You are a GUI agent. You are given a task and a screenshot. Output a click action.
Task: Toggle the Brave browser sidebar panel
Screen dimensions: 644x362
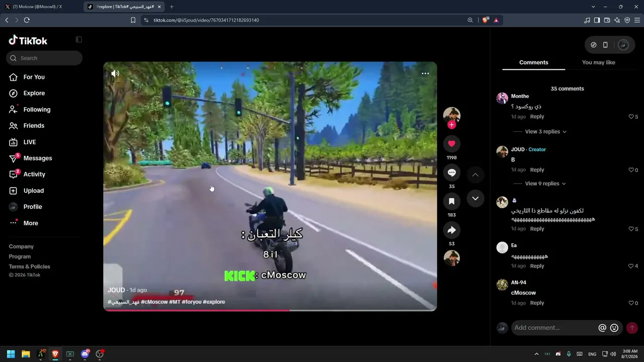[597, 20]
